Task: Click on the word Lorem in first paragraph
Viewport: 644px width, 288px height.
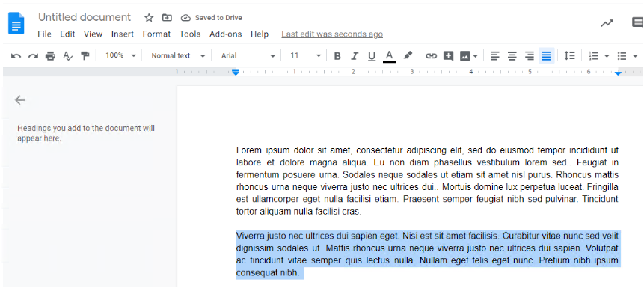Action: (x=250, y=150)
